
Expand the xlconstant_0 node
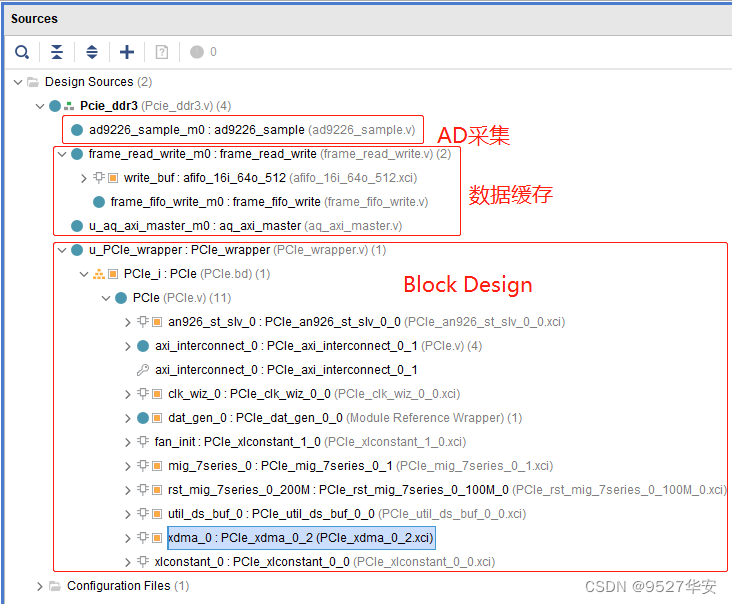tap(127, 562)
